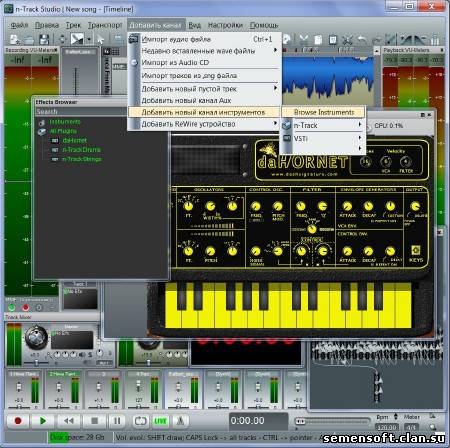The height and width of the screenshot is (448, 450).
Task: Expand Добавить новый пустой трек submenu
Action: click(204, 89)
